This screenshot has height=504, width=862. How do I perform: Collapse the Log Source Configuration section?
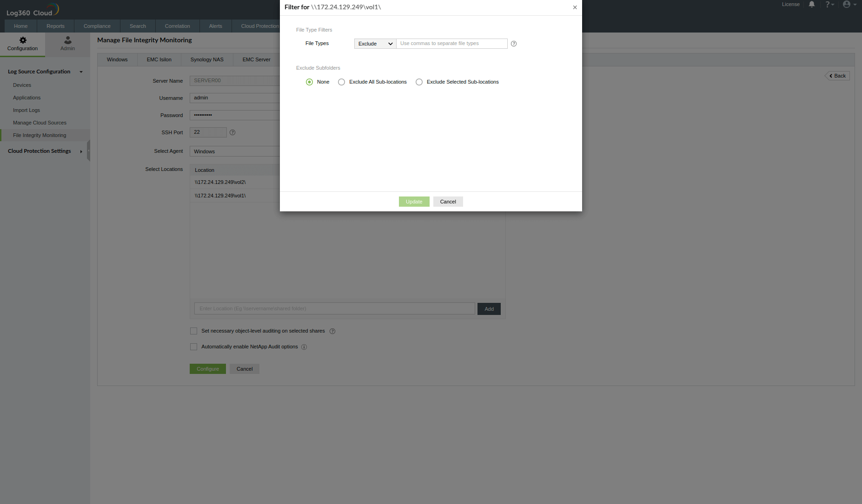81,72
